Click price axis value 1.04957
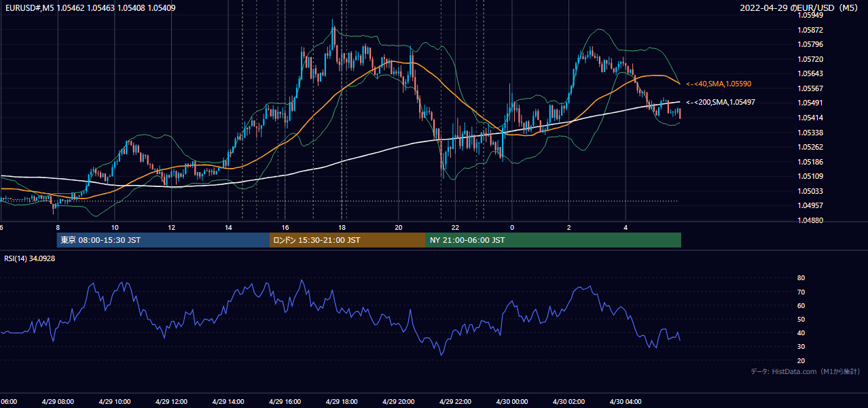 click(810, 205)
